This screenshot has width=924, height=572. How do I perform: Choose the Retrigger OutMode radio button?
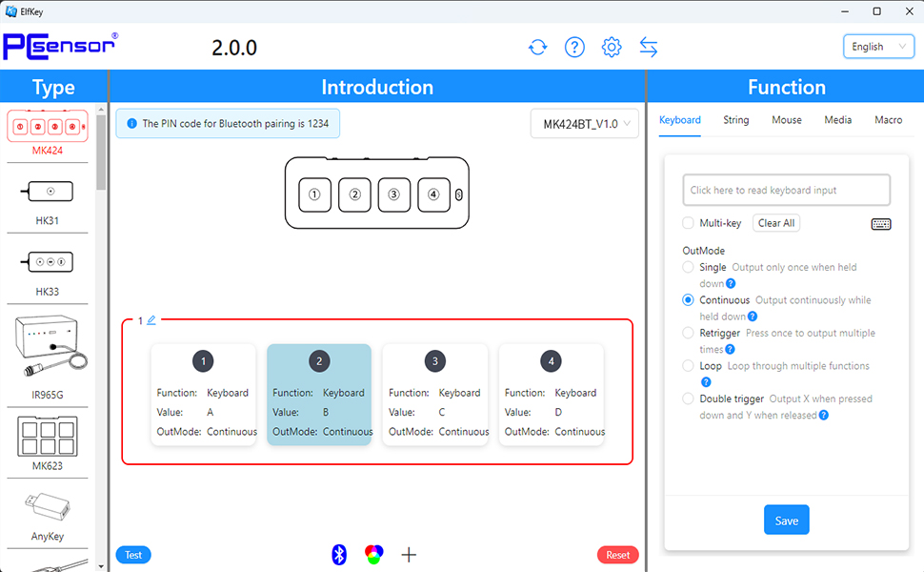689,334
